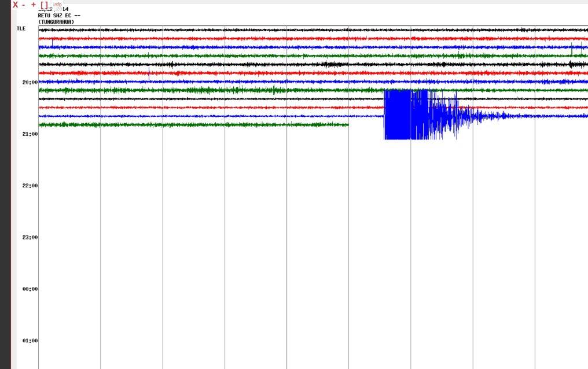Open the info link
Image resolution: width=588 pixels, height=369 pixels.
[57, 5]
